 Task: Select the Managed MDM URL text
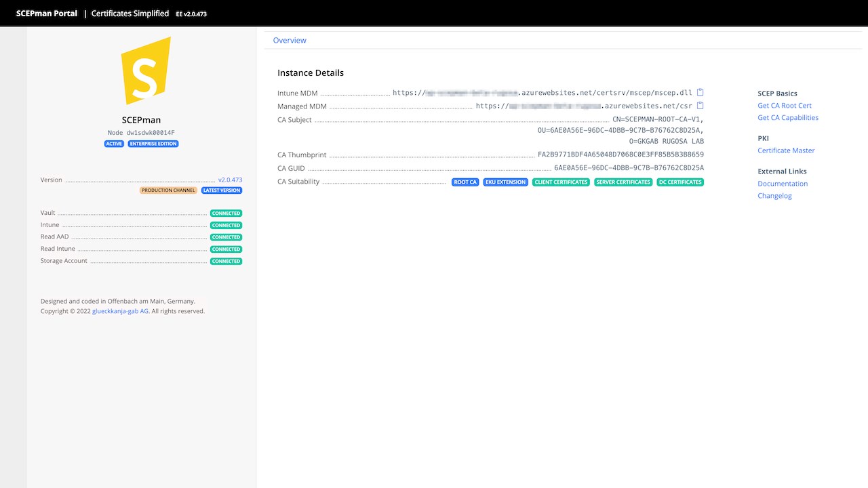tap(584, 106)
